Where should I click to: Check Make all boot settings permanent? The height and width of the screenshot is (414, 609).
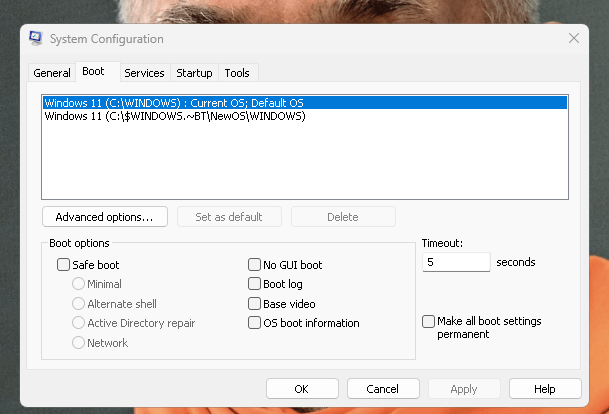pyautogui.click(x=428, y=321)
